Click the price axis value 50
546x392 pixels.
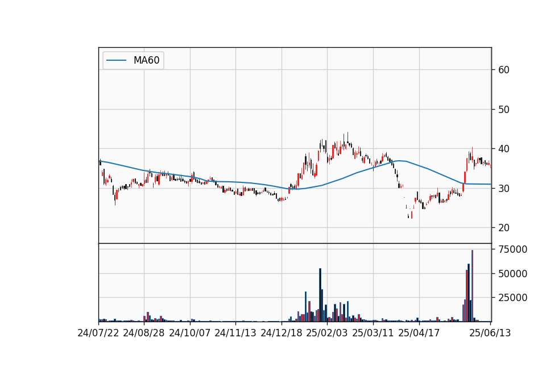[504, 110]
